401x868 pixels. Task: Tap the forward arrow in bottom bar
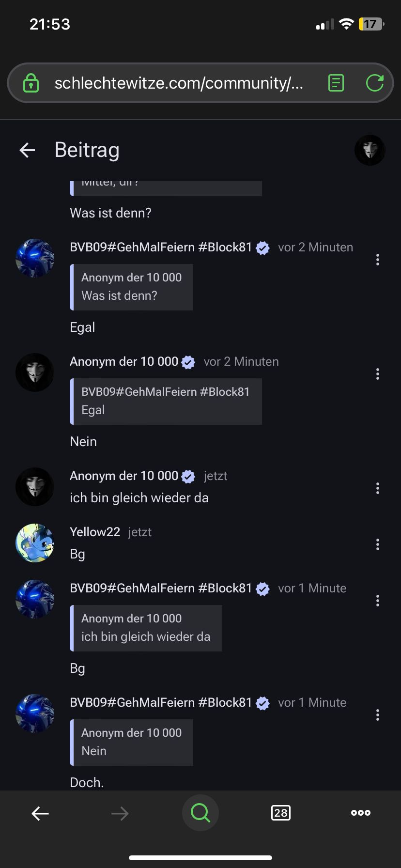coord(120,813)
